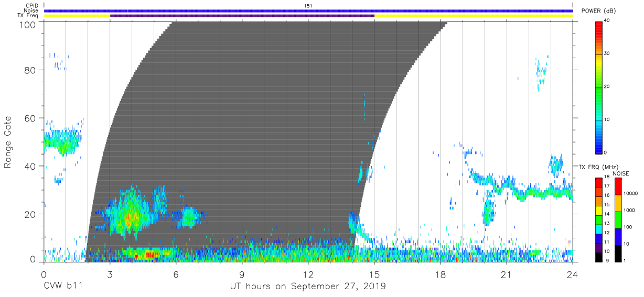Click the POWER (dB) legend title

pos(598,12)
